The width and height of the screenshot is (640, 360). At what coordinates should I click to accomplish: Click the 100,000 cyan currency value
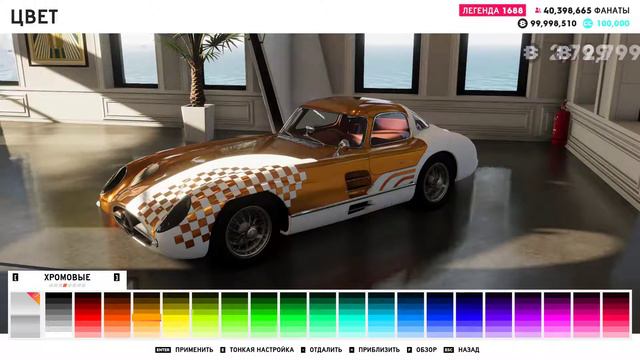[613, 23]
